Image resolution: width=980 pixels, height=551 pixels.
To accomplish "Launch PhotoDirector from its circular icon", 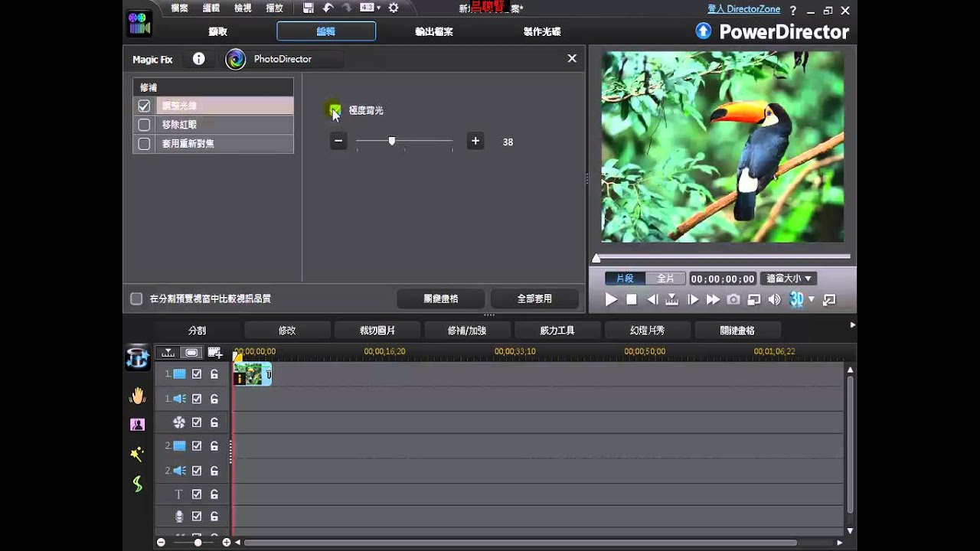I will click(236, 59).
